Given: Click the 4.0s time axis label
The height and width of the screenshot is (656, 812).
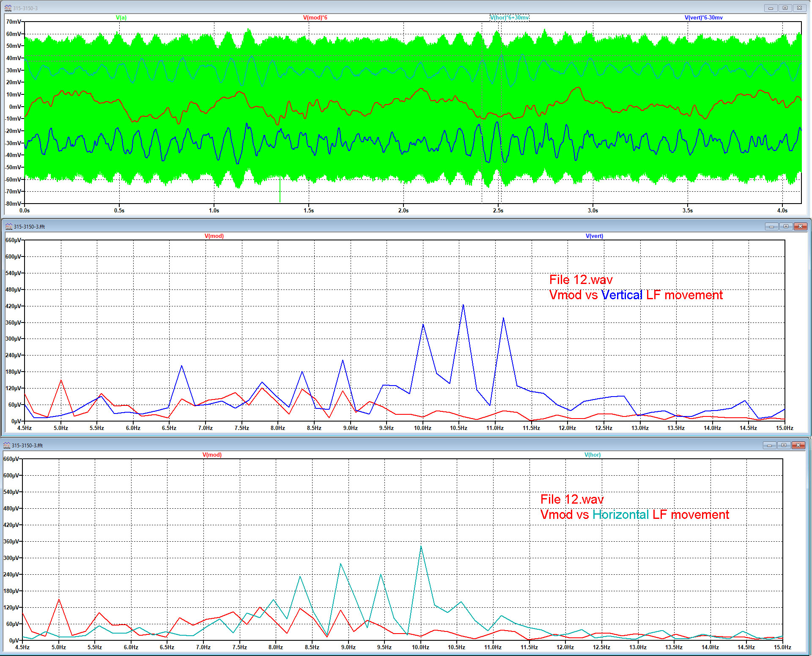Looking at the screenshot, I should [782, 210].
